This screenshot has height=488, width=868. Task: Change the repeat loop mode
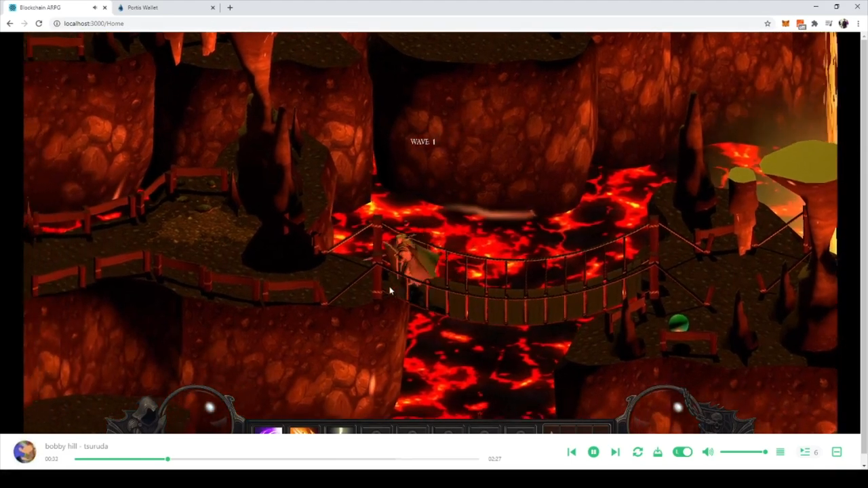pos(637,452)
